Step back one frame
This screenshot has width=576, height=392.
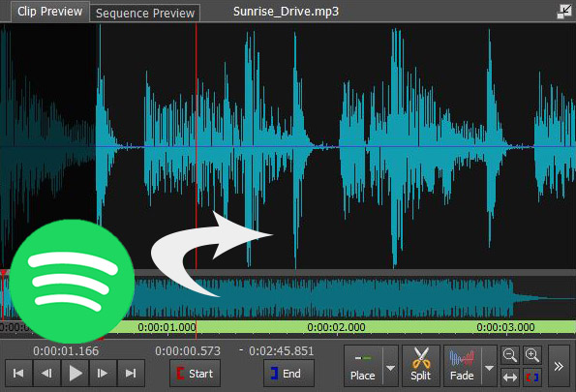[46, 374]
